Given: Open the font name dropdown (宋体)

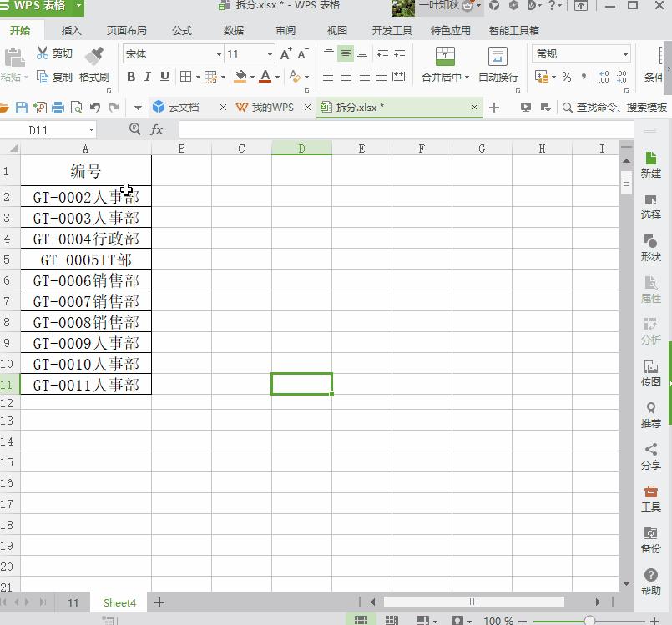Looking at the screenshot, I should point(219,54).
